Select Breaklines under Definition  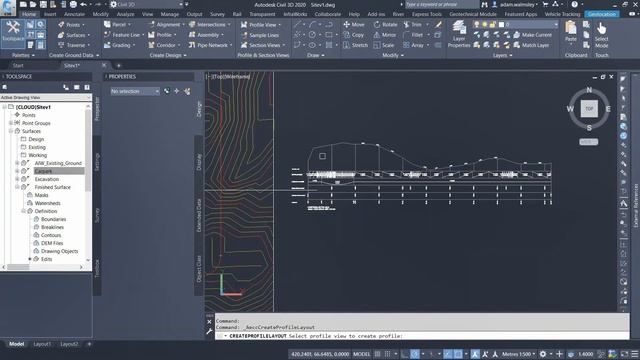pos(52,227)
